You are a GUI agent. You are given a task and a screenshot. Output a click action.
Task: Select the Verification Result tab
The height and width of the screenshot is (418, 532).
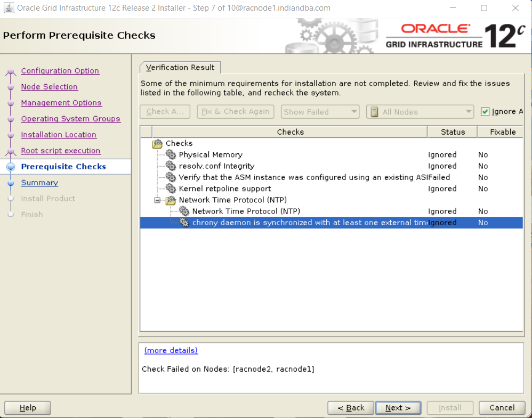coord(180,68)
